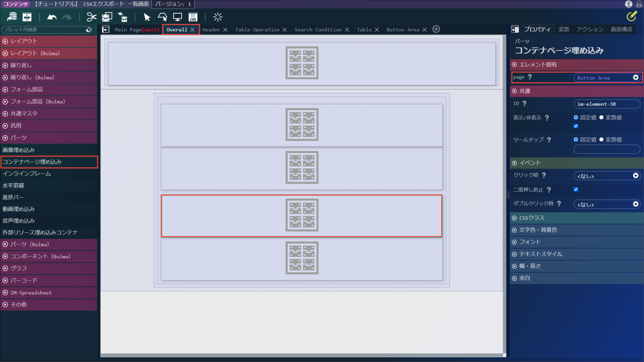Add a new container page tab
Screen dimensions: 644x362
click(x=436, y=29)
